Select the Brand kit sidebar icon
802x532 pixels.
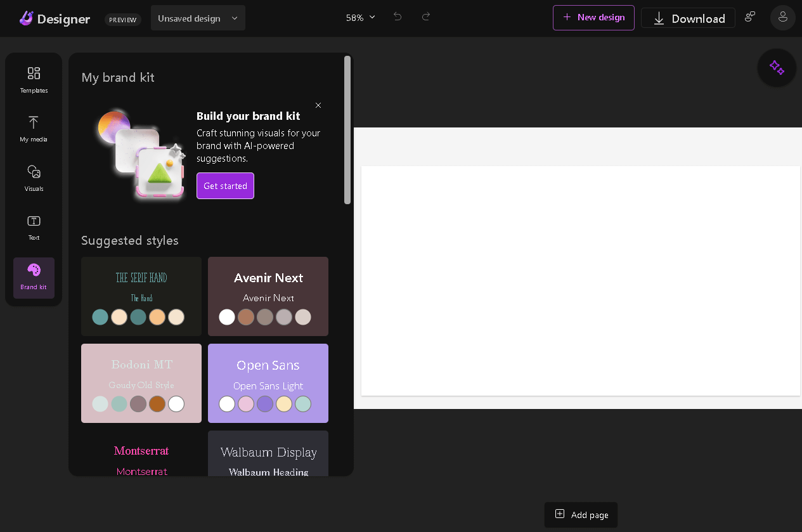34,278
